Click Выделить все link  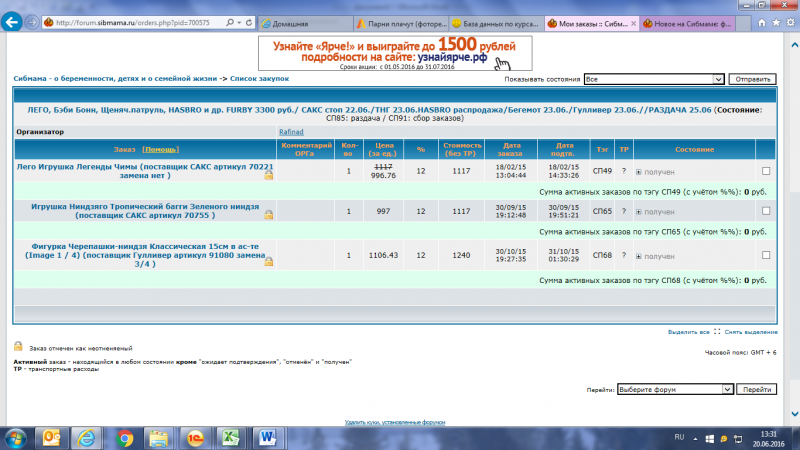689,332
